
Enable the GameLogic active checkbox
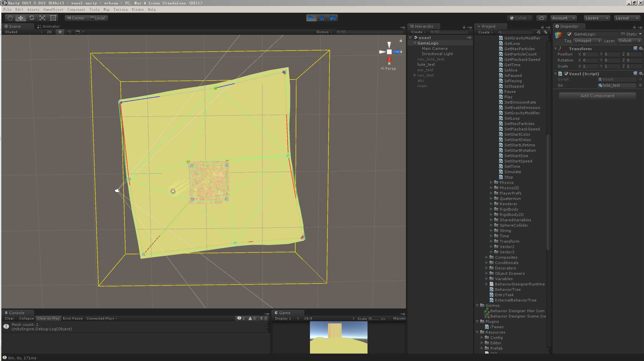569,34
